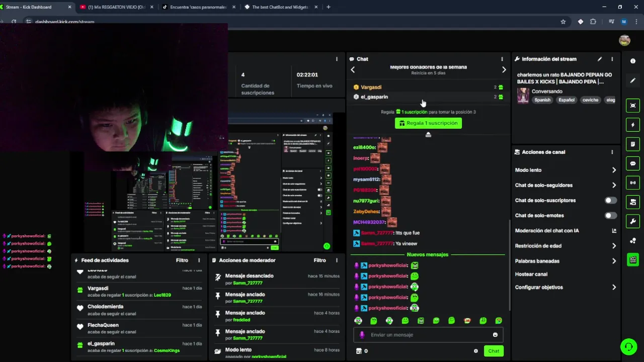Select the ceviche tag
Screen dimensions: 644x362
click(x=590, y=100)
